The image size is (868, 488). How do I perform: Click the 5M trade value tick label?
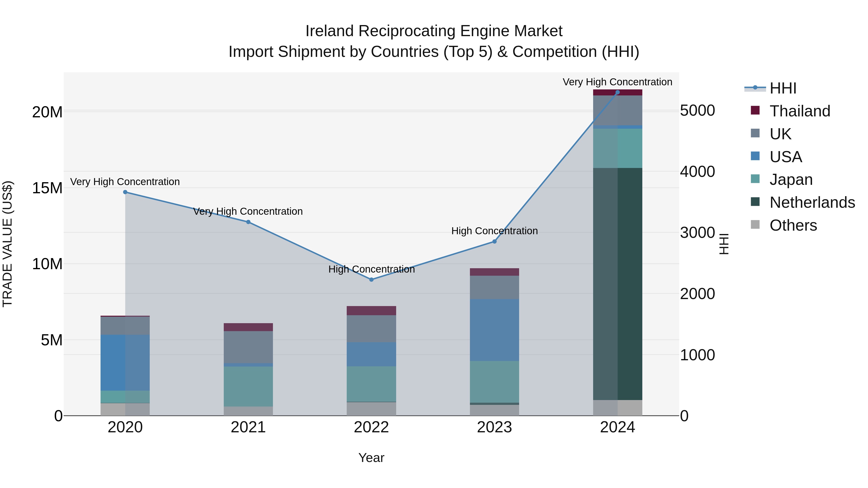(x=52, y=340)
